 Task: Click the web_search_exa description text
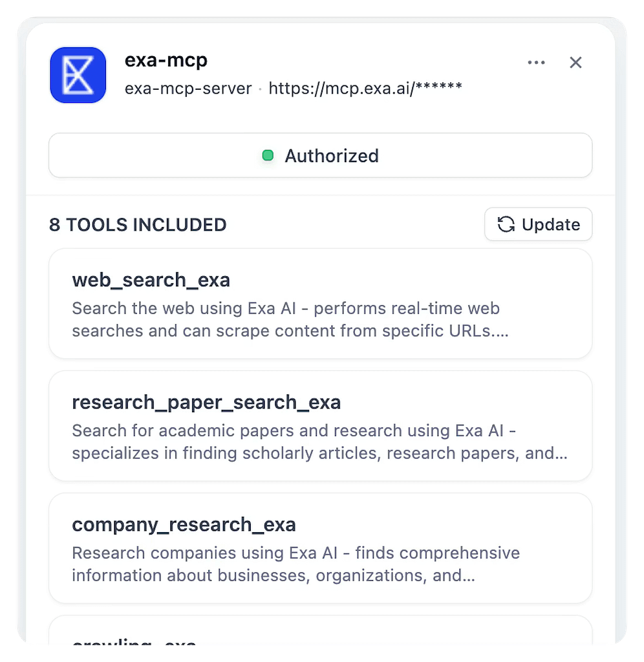pos(290,320)
